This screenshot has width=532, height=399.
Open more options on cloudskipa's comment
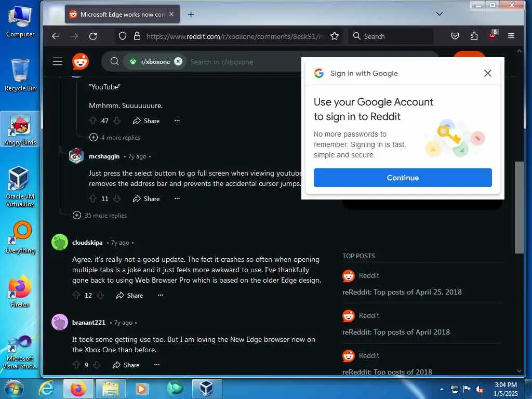point(161,295)
